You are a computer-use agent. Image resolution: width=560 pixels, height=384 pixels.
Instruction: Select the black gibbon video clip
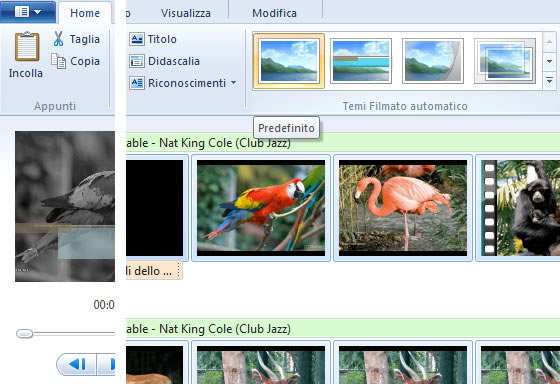(518, 208)
